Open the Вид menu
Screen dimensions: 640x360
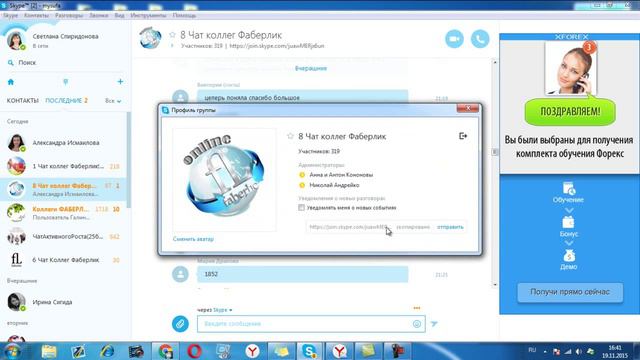click(119, 16)
